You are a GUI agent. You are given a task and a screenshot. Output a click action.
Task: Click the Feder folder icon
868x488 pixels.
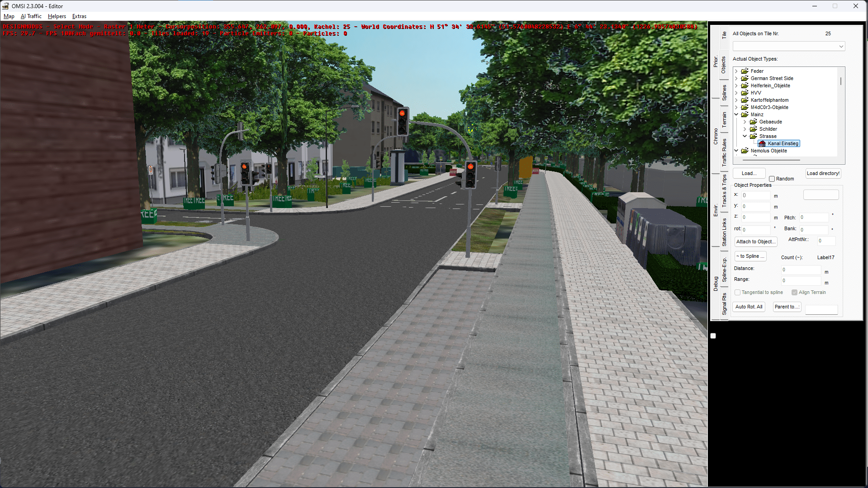[745, 71]
